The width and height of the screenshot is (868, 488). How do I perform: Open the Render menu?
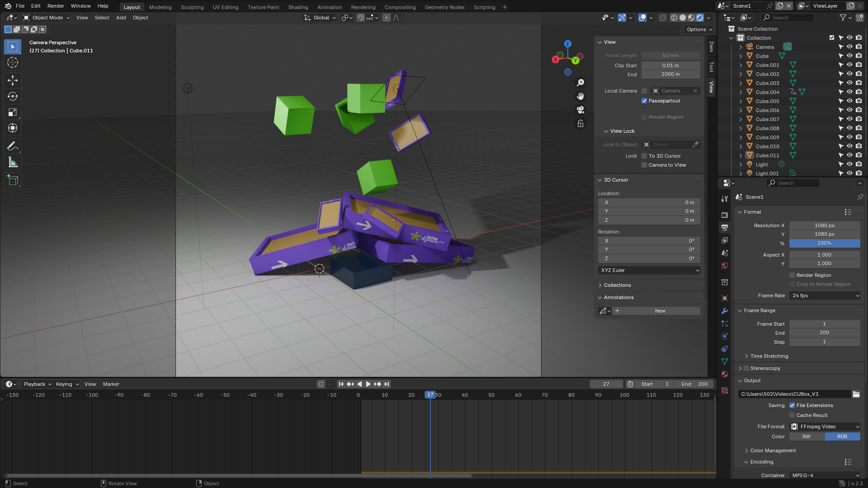(x=56, y=6)
